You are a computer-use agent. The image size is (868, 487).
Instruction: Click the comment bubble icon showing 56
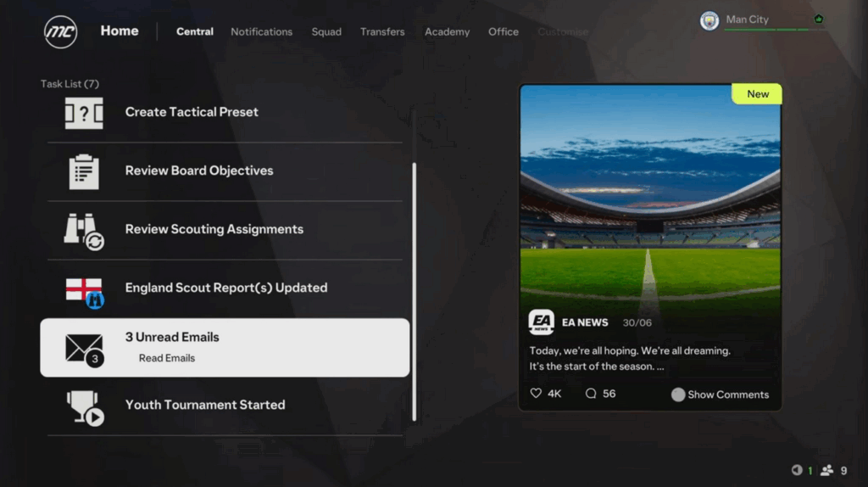(591, 394)
